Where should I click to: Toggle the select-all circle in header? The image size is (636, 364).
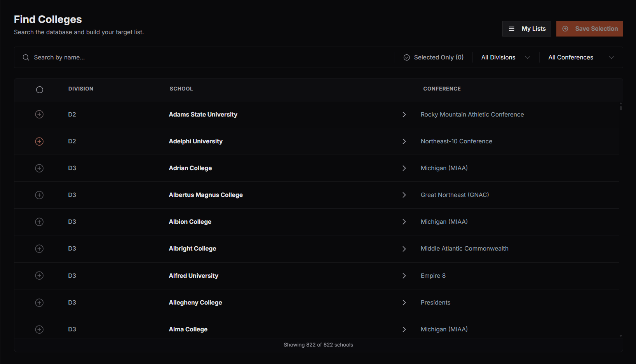pyautogui.click(x=40, y=90)
